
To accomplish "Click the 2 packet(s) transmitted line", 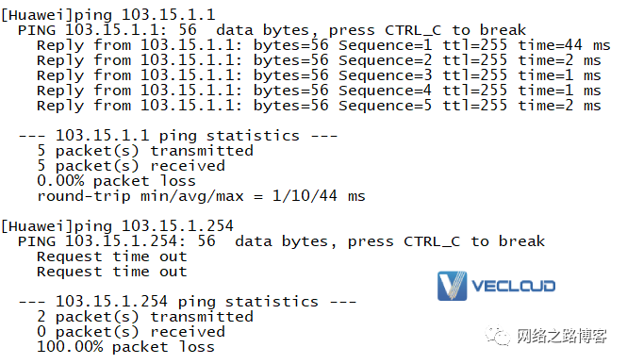I will 145,317.
